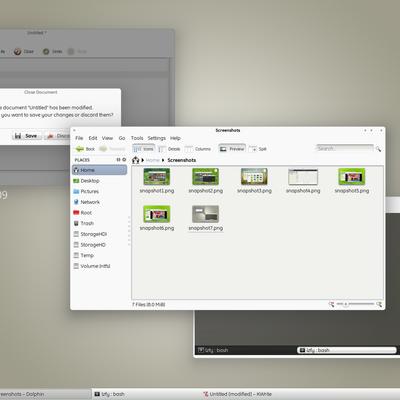The height and width of the screenshot is (400, 400).
Task: Select Pictures in the Places panel
Action: point(99,191)
